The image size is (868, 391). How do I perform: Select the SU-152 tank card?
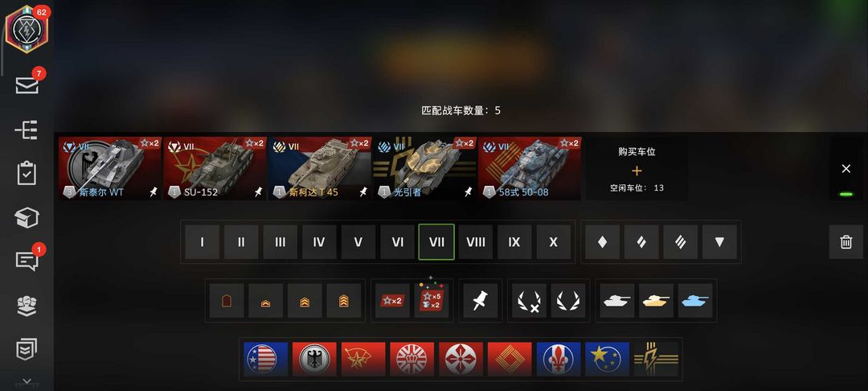pyautogui.click(x=215, y=169)
